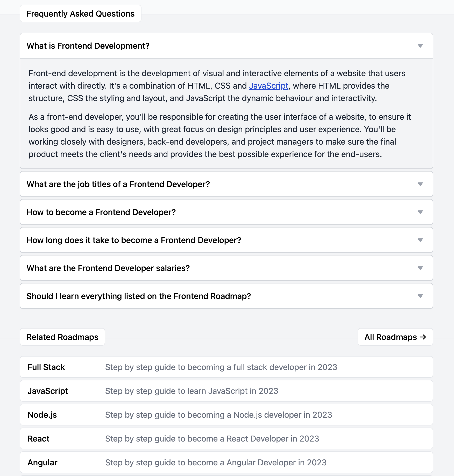Open the JavaScript link in the answer
This screenshot has width=454, height=476.
coord(268,86)
